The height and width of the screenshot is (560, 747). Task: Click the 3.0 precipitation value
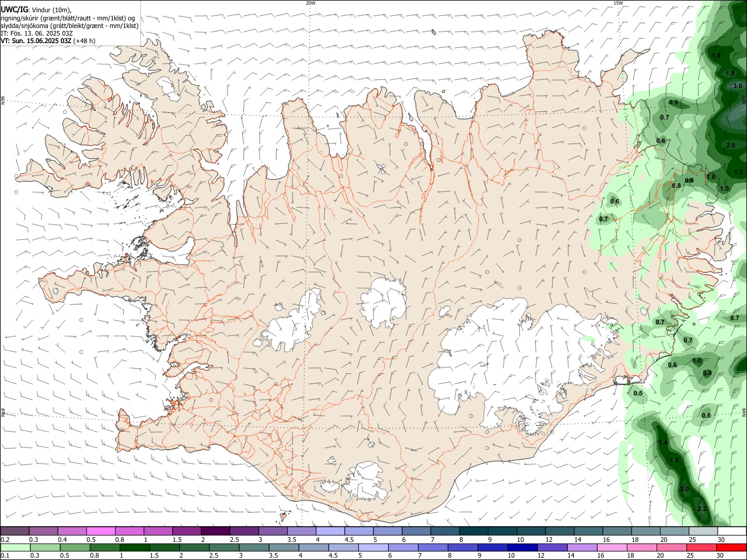coord(738,86)
